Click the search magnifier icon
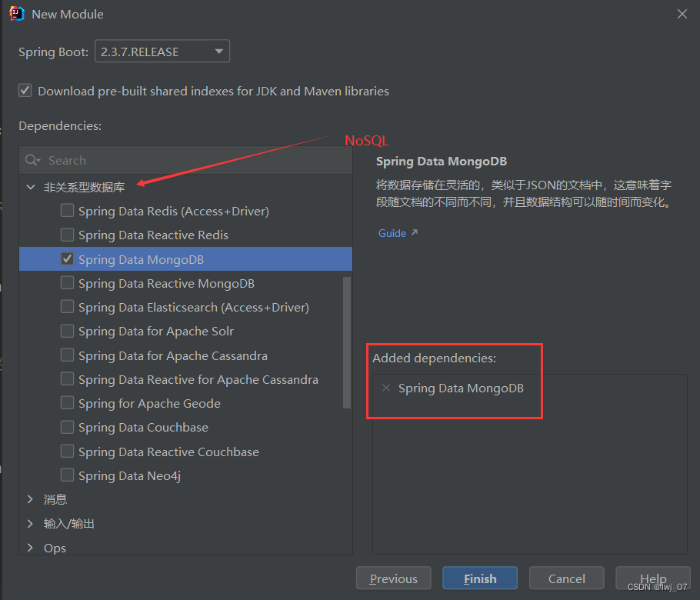 32,160
